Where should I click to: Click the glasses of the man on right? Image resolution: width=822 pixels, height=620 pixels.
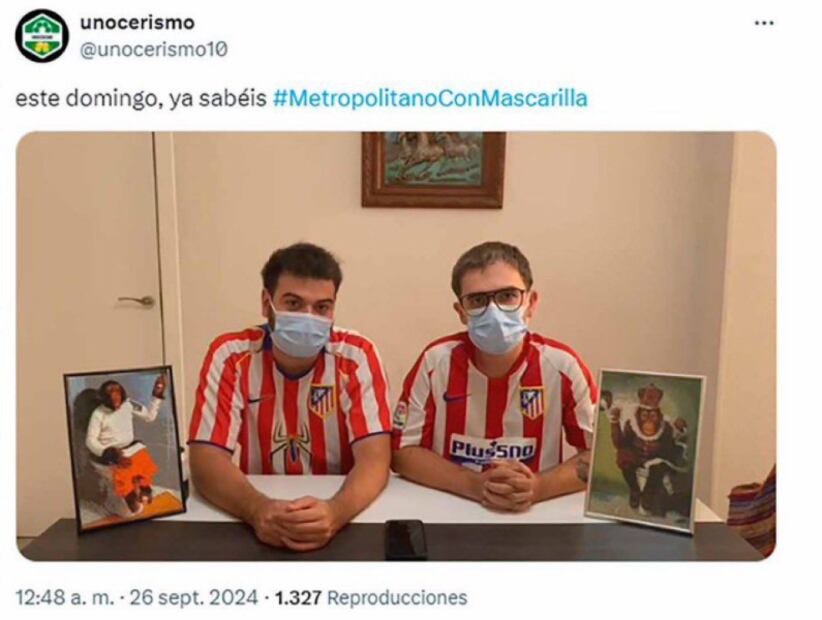pos(493,299)
